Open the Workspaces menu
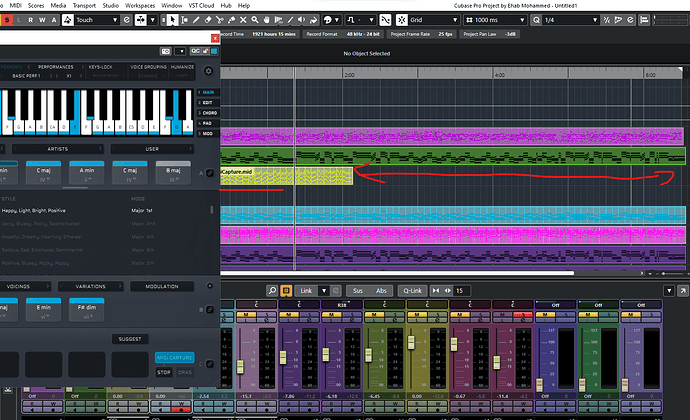Viewport: 690px width, 420px height. click(x=140, y=5)
